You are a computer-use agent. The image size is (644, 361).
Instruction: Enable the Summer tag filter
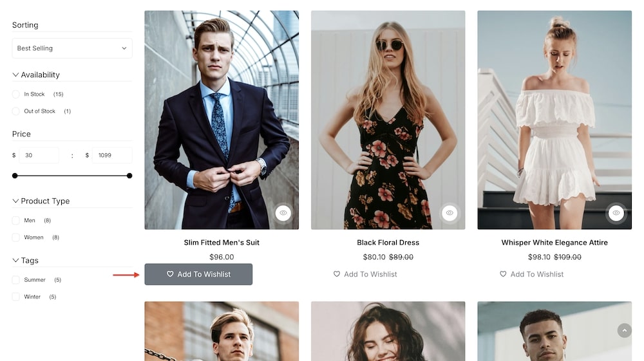click(x=16, y=280)
